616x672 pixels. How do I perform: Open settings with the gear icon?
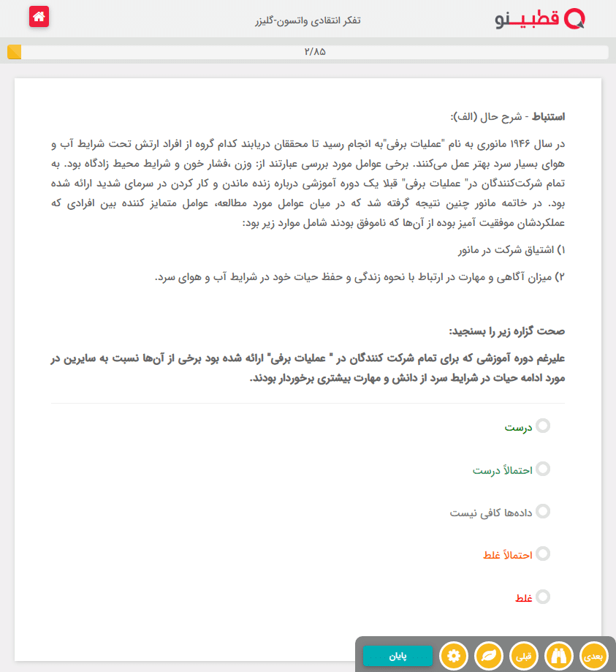pyautogui.click(x=454, y=655)
